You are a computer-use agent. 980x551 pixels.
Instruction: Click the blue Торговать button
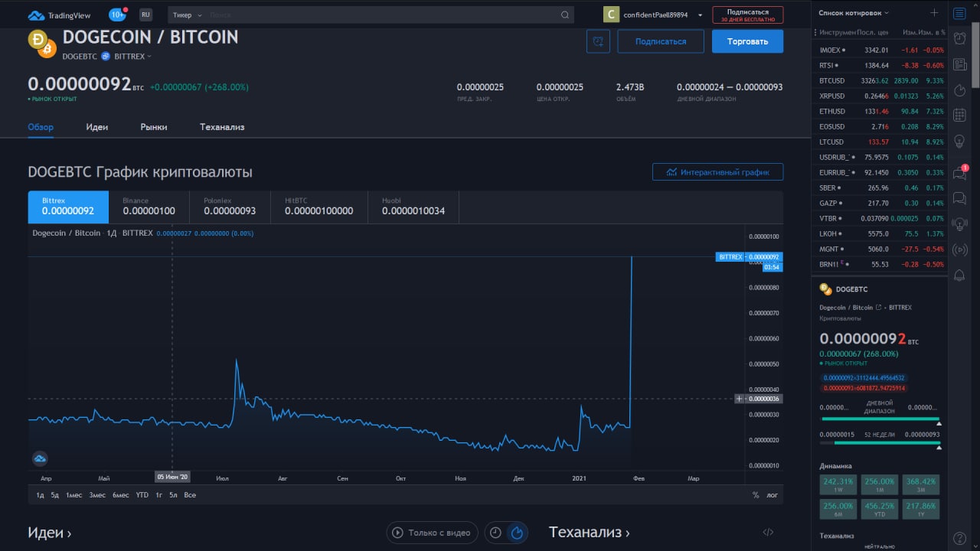coord(747,41)
